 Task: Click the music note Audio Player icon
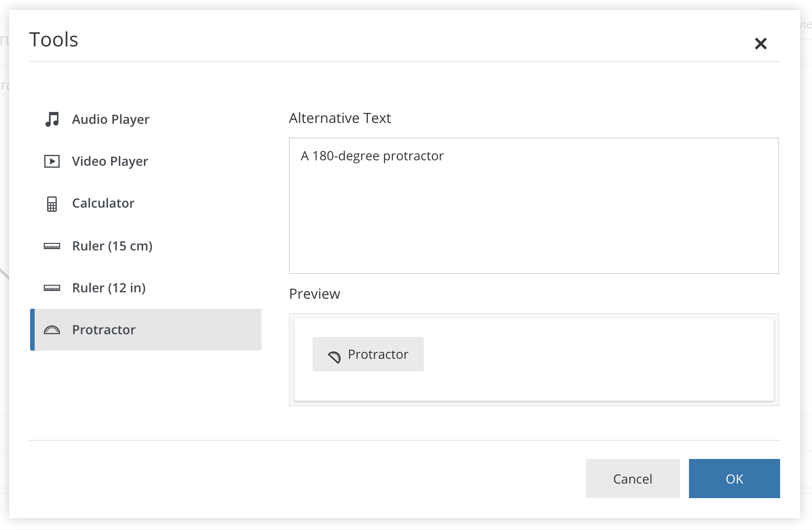[x=52, y=119]
